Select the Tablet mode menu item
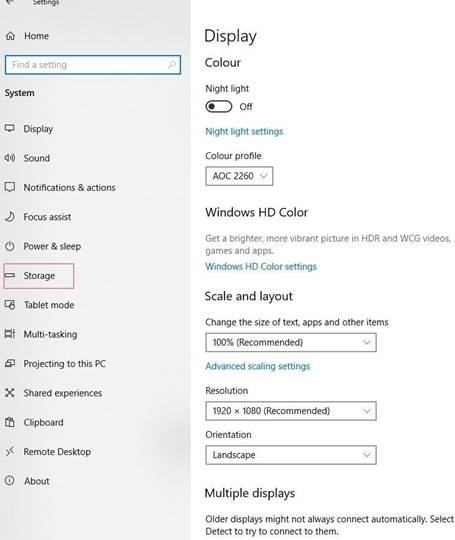 point(49,305)
